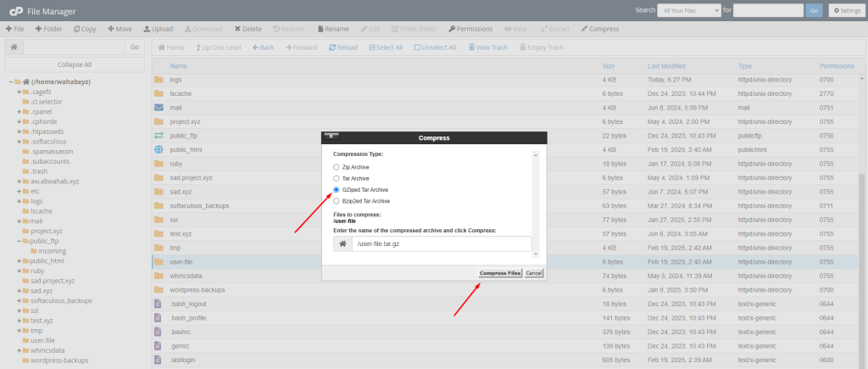Choose Bzip2ed Tar Archive option
This screenshot has width=868, height=369.
coord(337,201)
